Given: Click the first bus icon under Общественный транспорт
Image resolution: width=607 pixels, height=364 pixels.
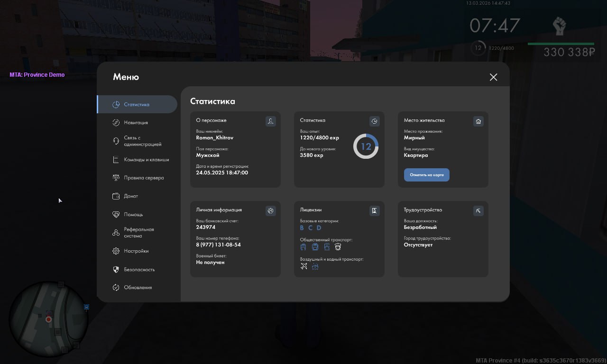Looking at the screenshot, I should pos(303,247).
